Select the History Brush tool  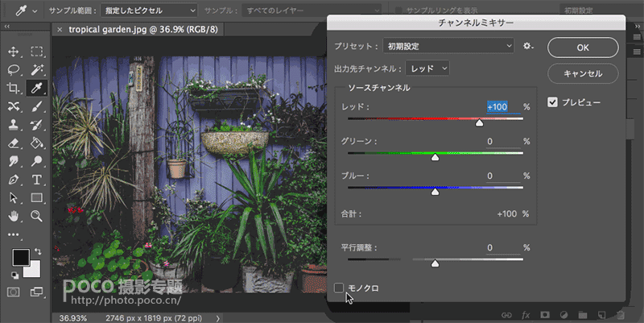tap(36, 125)
